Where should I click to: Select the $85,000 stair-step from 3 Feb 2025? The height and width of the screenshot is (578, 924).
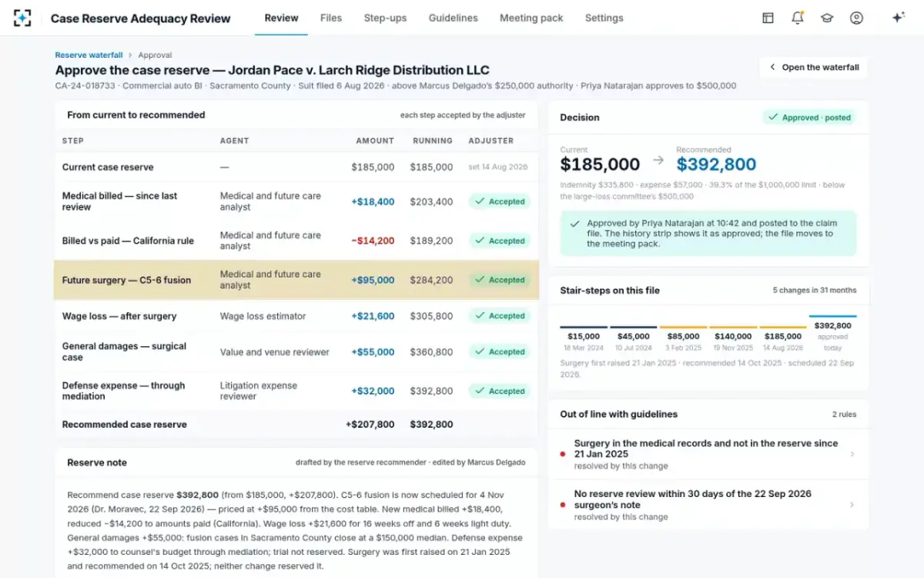[684, 340]
